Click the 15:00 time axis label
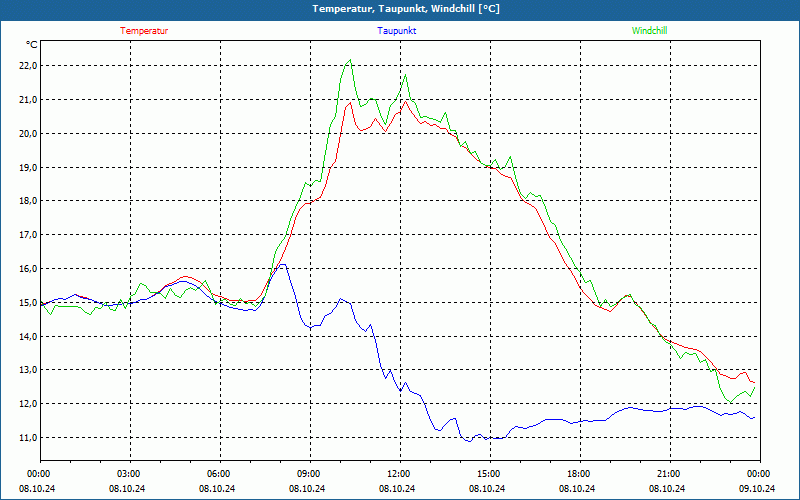 [488, 473]
